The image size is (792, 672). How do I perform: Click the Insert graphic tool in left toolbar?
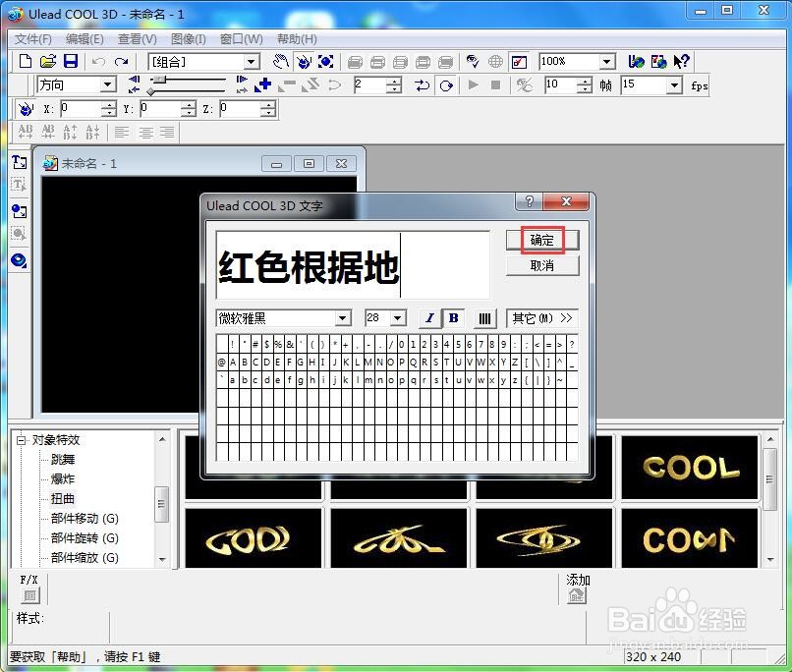tap(20, 211)
